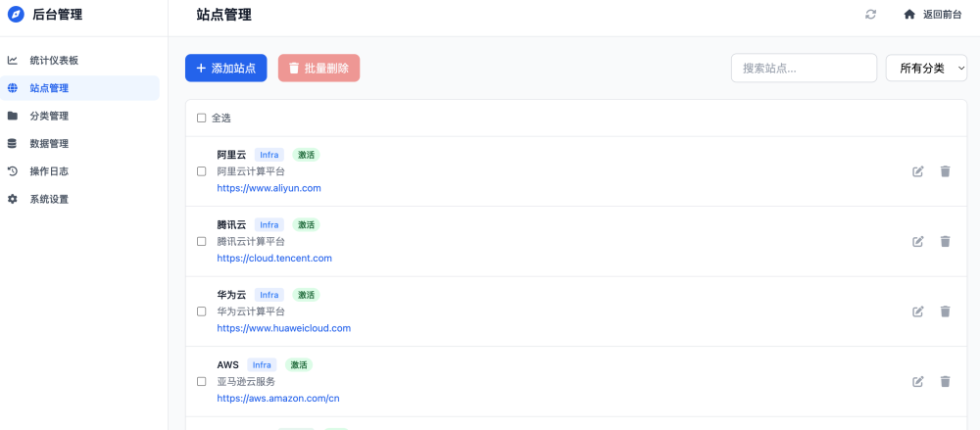Viewport: 980px width, 430px height.
Task: Click the 腾讯云计算平台 description text
Action: [x=251, y=241]
